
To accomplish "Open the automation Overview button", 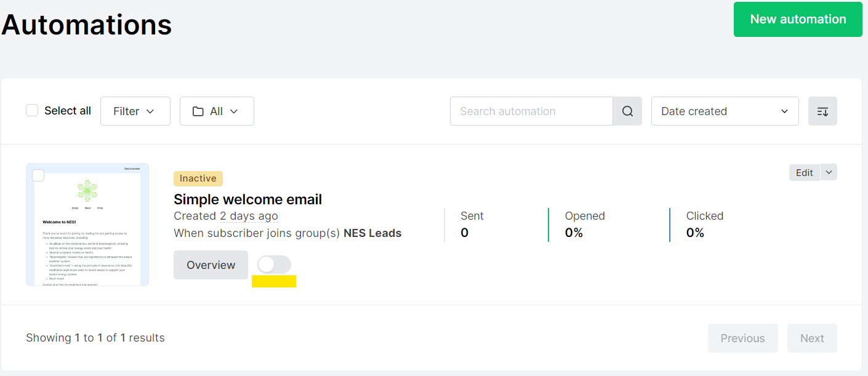I will tap(211, 265).
